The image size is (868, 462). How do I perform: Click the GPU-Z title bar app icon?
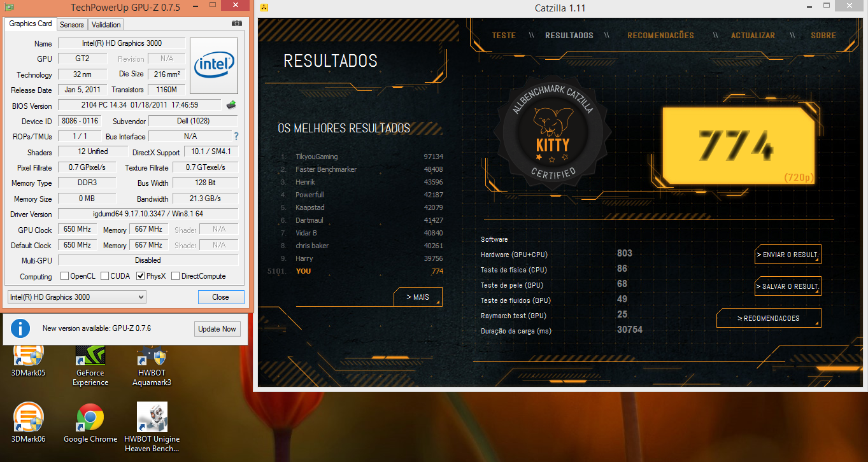click(x=9, y=8)
